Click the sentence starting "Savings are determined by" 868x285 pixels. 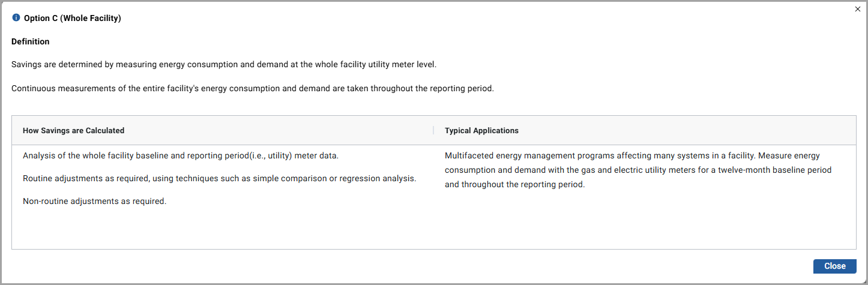(x=228, y=64)
